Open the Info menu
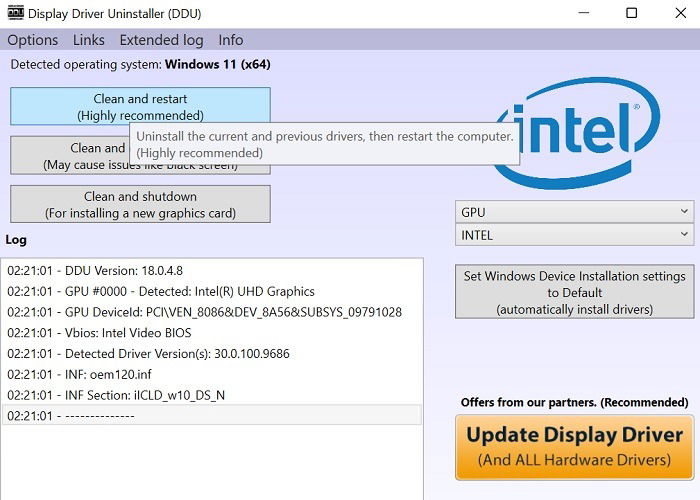This screenshot has height=500, width=700. pos(231,40)
